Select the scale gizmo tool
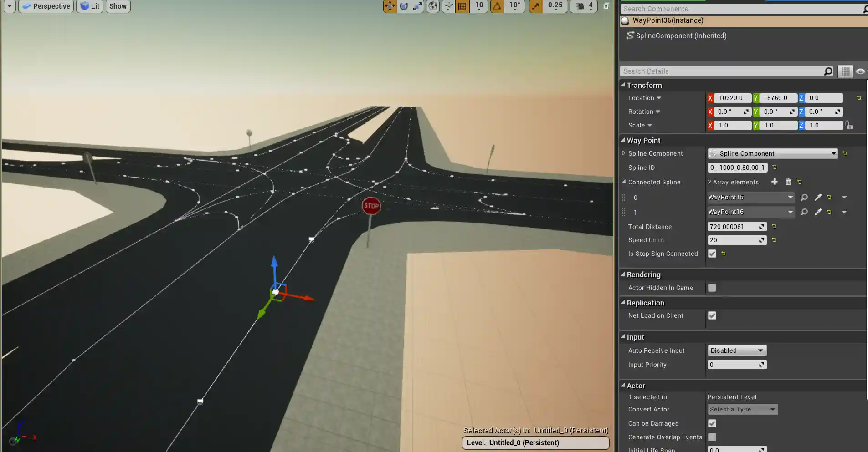Viewport: 868px width, 452px height. (x=417, y=6)
